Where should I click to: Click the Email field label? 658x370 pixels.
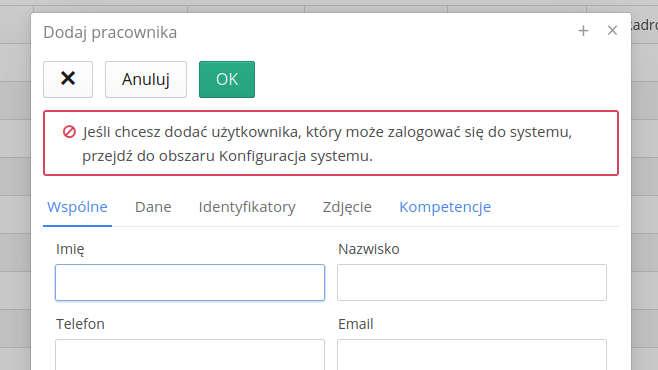pyautogui.click(x=355, y=324)
